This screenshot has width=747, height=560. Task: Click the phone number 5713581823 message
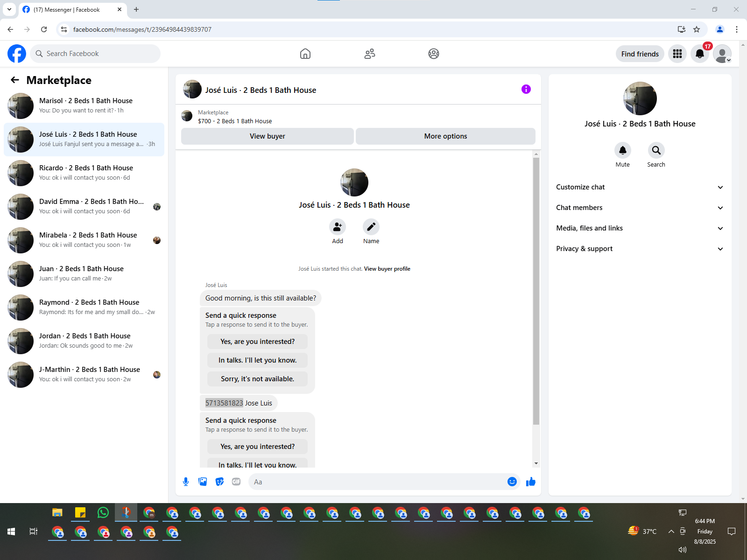tap(224, 403)
